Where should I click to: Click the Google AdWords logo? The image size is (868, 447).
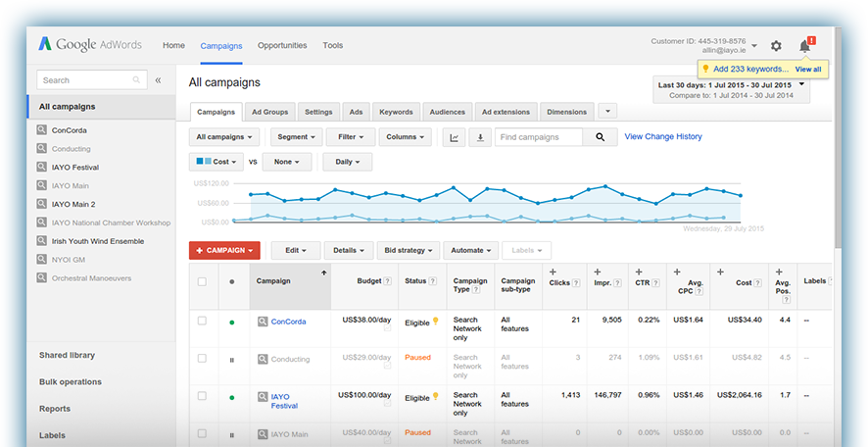point(90,45)
